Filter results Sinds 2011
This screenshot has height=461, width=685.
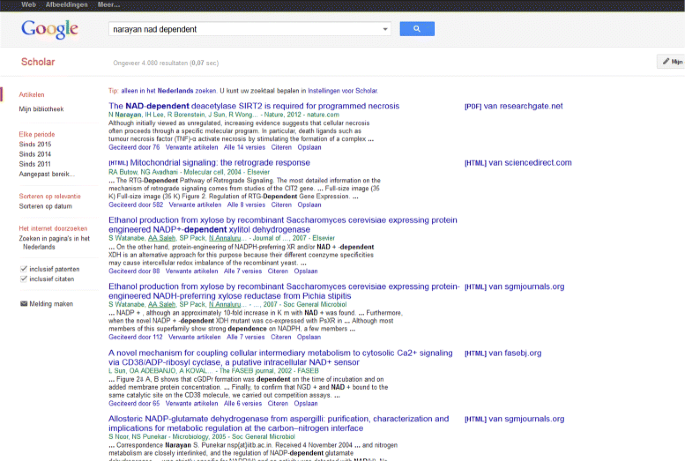(x=35, y=164)
